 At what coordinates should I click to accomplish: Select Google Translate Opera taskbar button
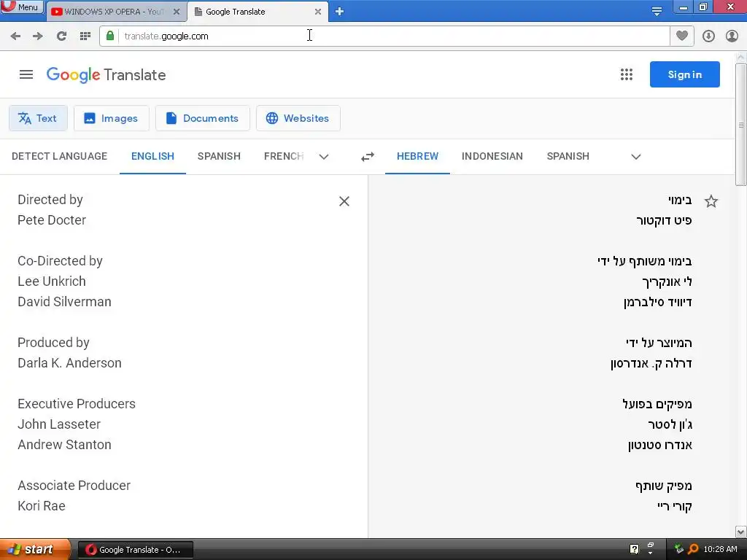tap(135, 550)
